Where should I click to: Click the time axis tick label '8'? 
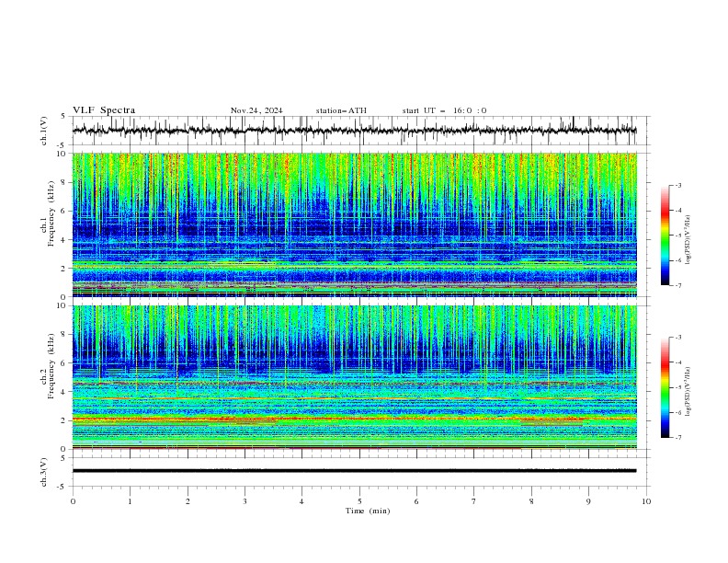coord(531,501)
